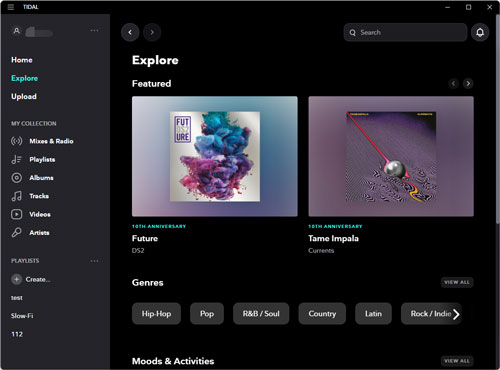The width and height of the screenshot is (500, 370).
Task: Click the search magnifier icon
Action: click(353, 33)
